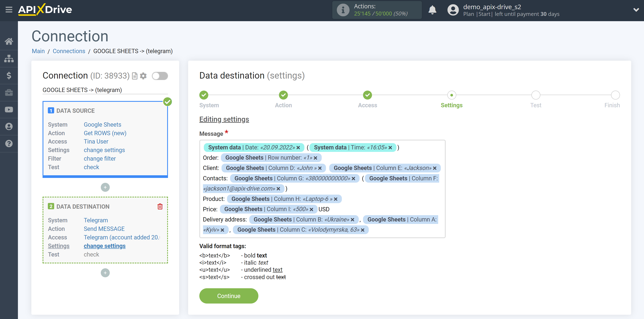The image size is (644, 319).
Task: Go to the System step
Action: click(204, 95)
